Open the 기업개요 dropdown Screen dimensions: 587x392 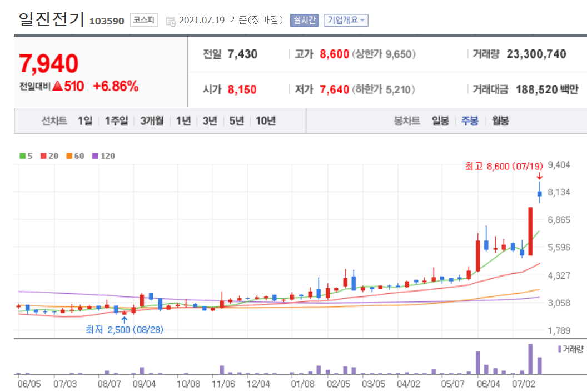point(346,20)
